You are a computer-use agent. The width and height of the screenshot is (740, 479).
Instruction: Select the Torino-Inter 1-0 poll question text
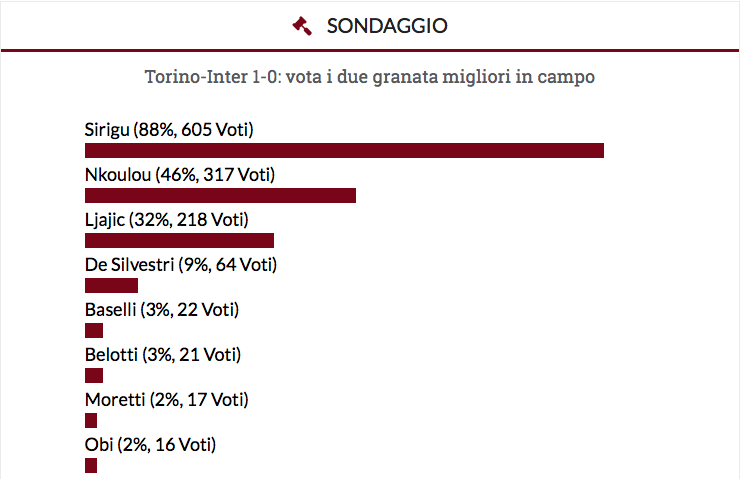[370, 77]
